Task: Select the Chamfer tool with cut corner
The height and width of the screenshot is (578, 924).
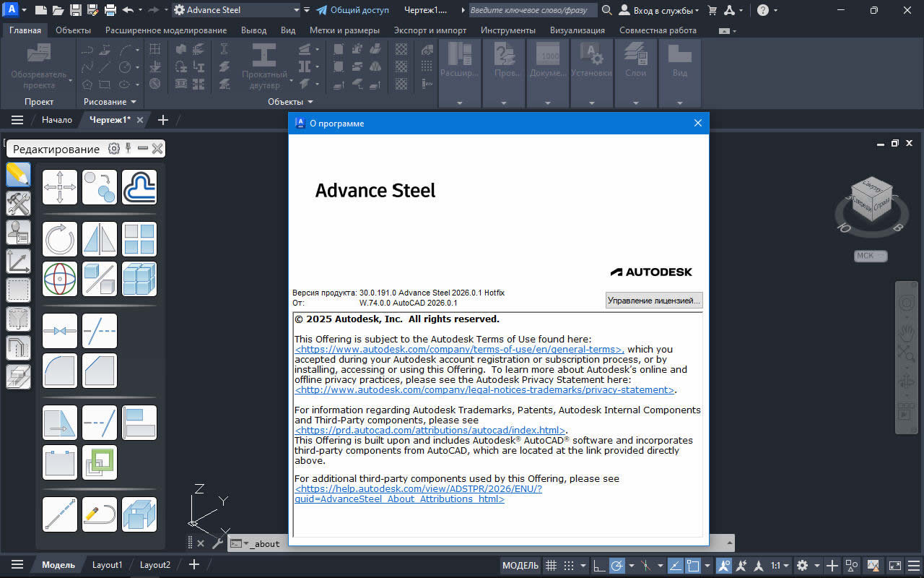Action: (x=100, y=371)
